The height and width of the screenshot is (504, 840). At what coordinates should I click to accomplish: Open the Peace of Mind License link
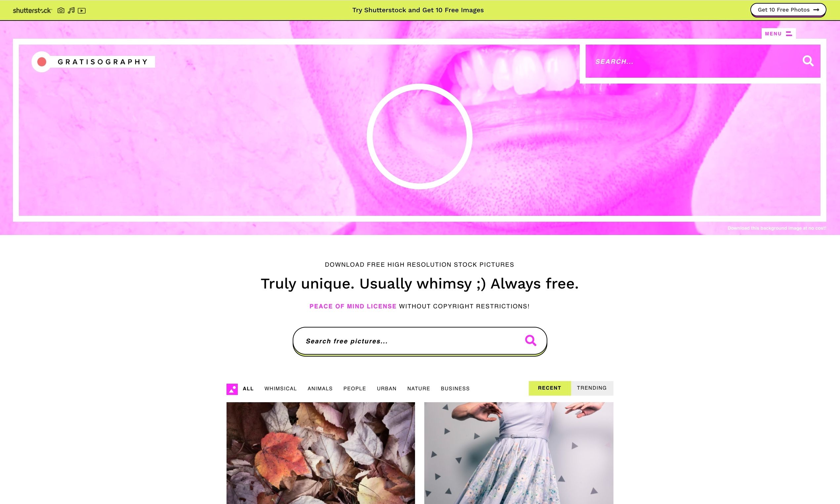pyautogui.click(x=353, y=306)
